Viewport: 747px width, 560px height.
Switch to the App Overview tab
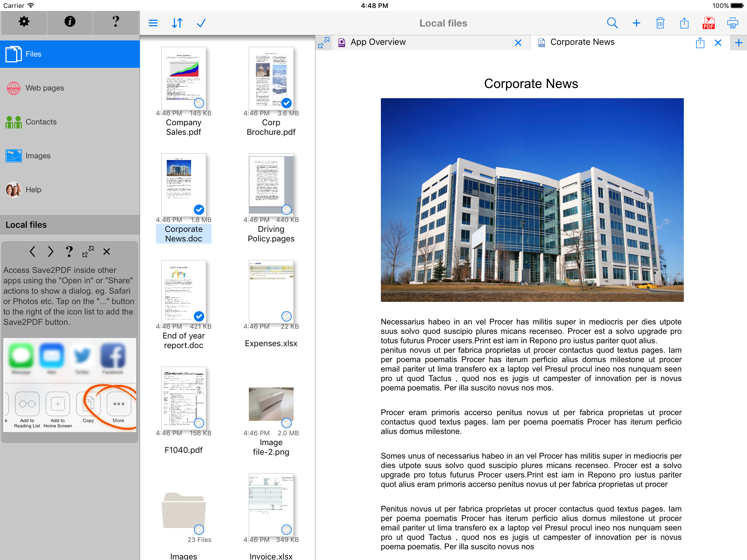coord(378,42)
